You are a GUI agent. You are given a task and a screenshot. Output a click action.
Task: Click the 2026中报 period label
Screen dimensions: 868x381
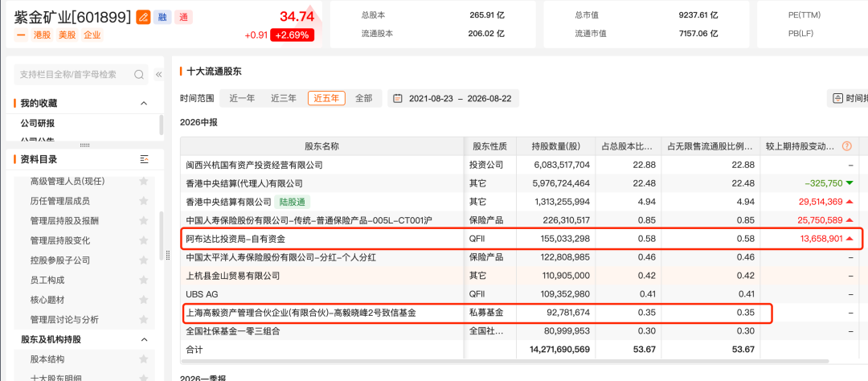tap(199, 122)
